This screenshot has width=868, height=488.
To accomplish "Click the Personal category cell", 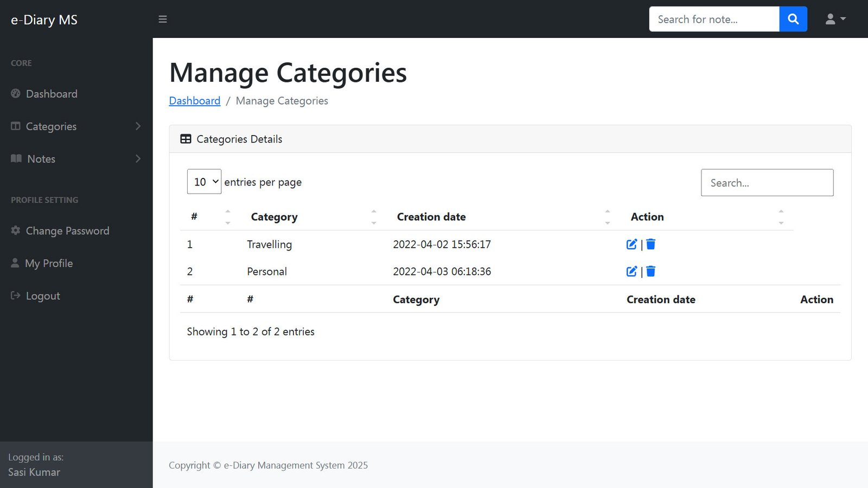I will (267, 272).
